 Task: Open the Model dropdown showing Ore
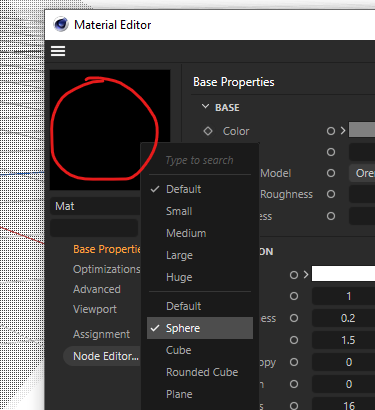tap(362, 173)
